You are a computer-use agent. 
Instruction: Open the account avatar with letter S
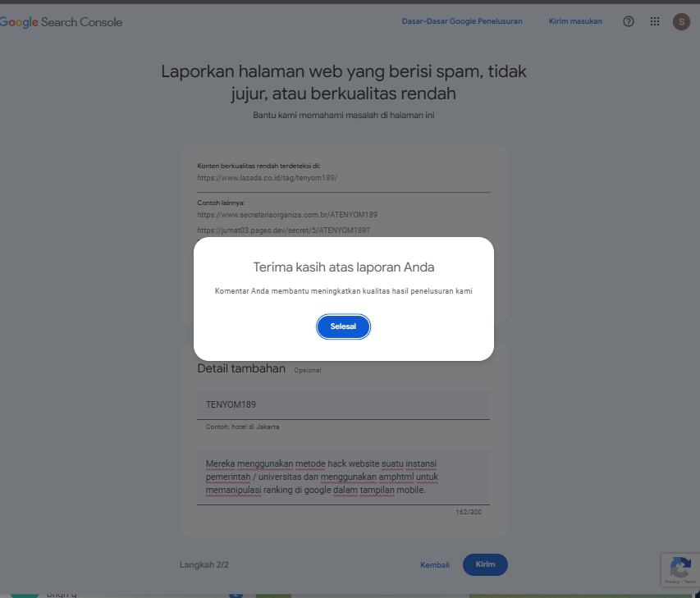tap(681, 21)
